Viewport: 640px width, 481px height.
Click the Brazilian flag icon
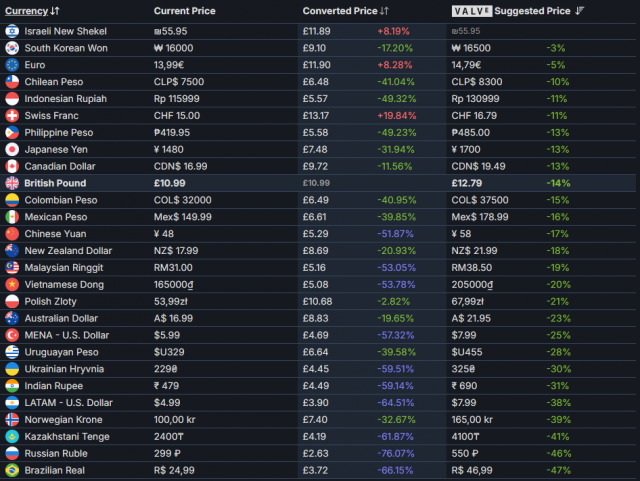[x=13, y=470]
